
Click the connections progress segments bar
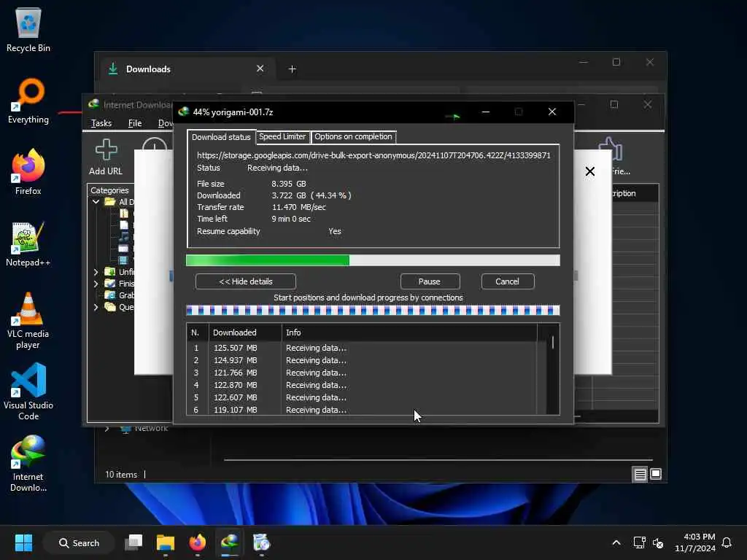tap(373, 311)
